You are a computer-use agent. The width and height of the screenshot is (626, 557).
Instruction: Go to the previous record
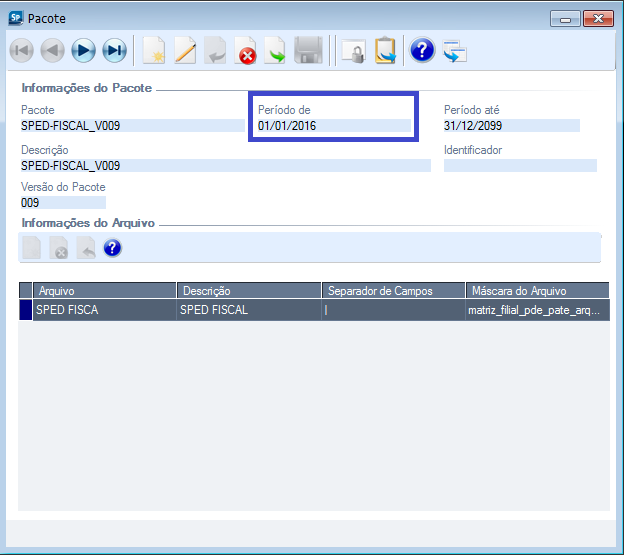(x=52, y=51)
